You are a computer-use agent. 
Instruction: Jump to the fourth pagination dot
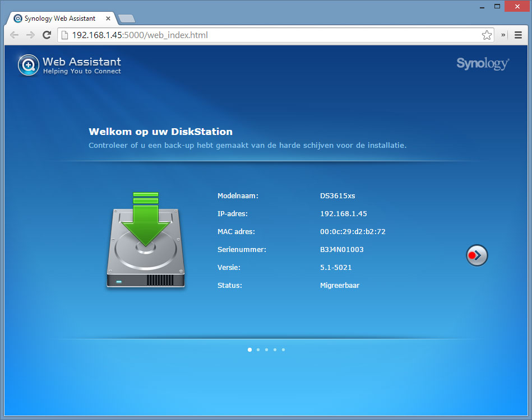coord(275,349)
